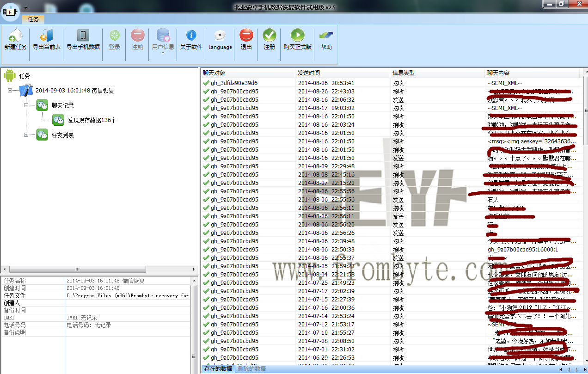Image resolution: width=588 pixels, height=374 pixels.
Task: Click the green check on the 2014-08-09 22:29:48 row
Action: (206, 166)
